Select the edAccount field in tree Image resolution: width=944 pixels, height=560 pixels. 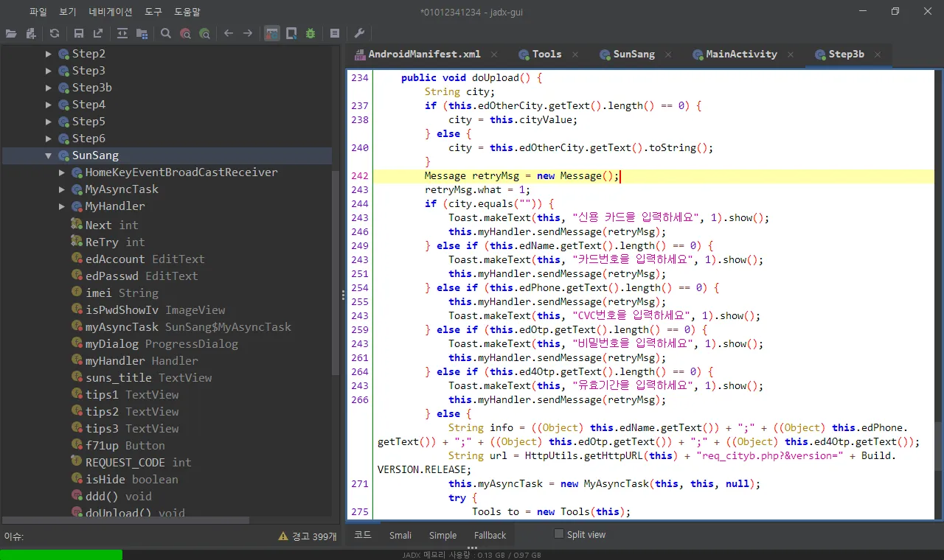click(138, 259)
